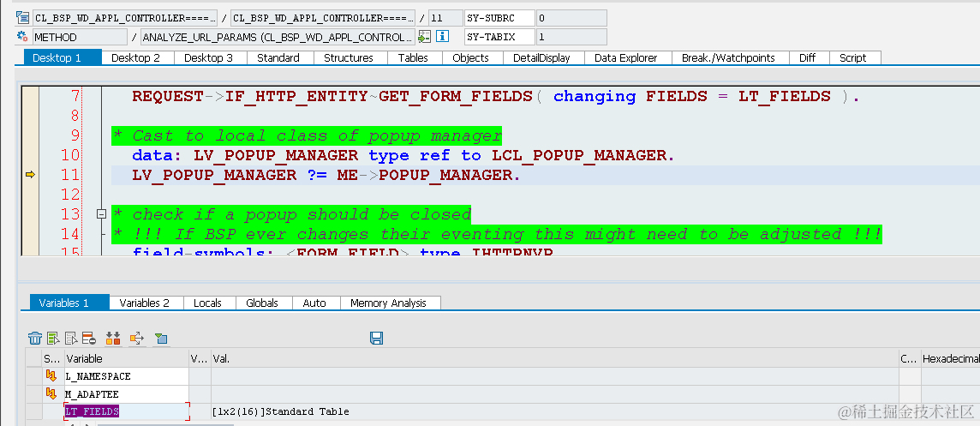Open the Objects tab
The image size is (980, 426).
click(x=470, y=57)
